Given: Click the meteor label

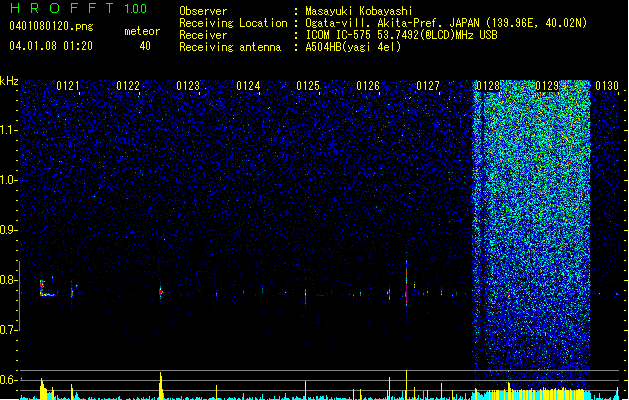Looking at the screenshot, I should [x=142, y=31].
